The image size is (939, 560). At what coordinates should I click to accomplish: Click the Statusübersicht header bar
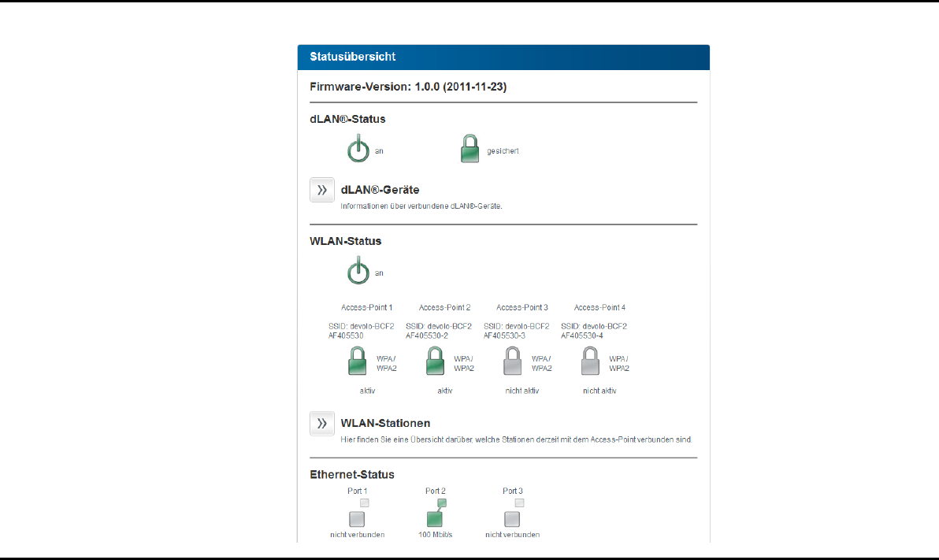[503, 57]
